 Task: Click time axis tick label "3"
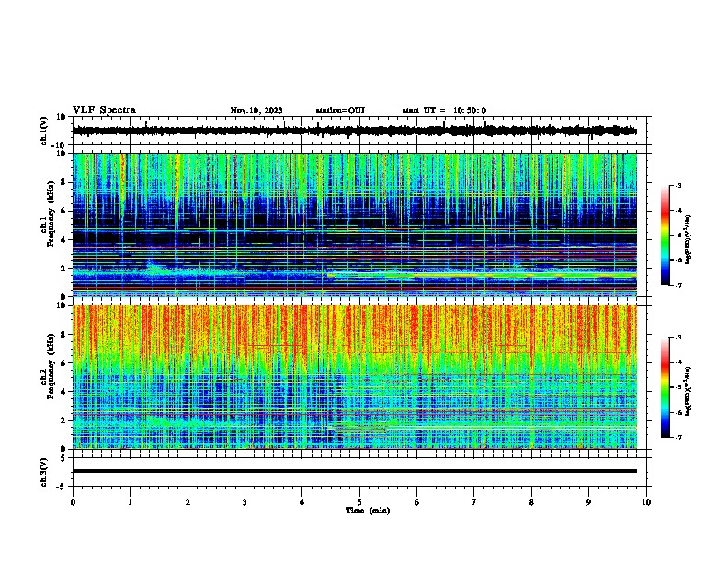point(245,502)
